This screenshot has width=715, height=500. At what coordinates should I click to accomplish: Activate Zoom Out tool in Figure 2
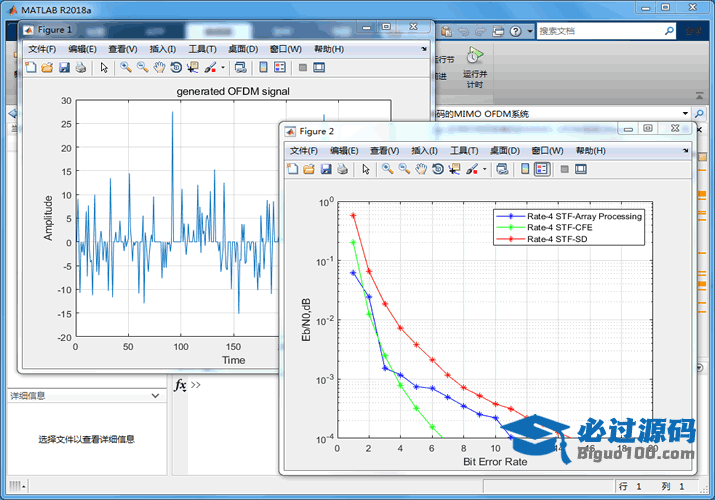tap(404, 170)
